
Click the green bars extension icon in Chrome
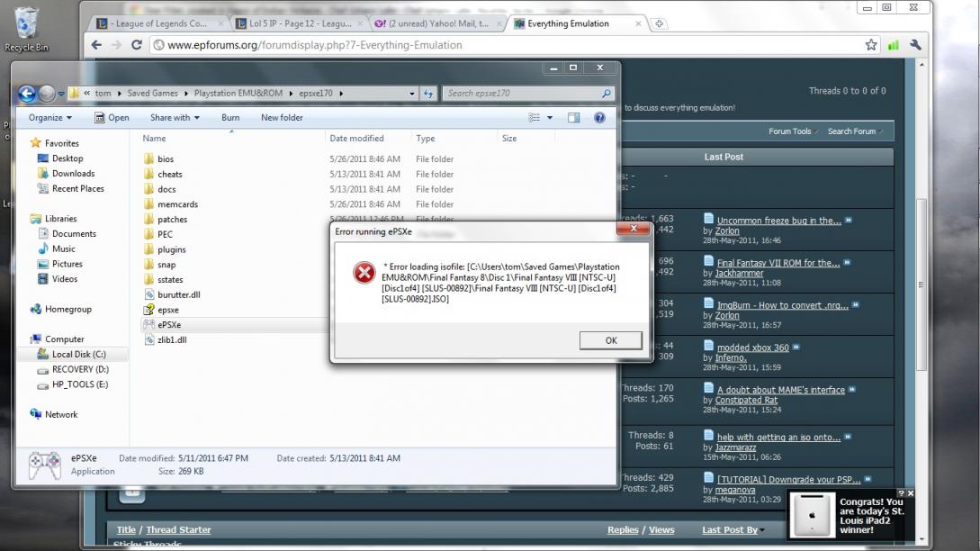pyautogui.click(x=893, y=45)
